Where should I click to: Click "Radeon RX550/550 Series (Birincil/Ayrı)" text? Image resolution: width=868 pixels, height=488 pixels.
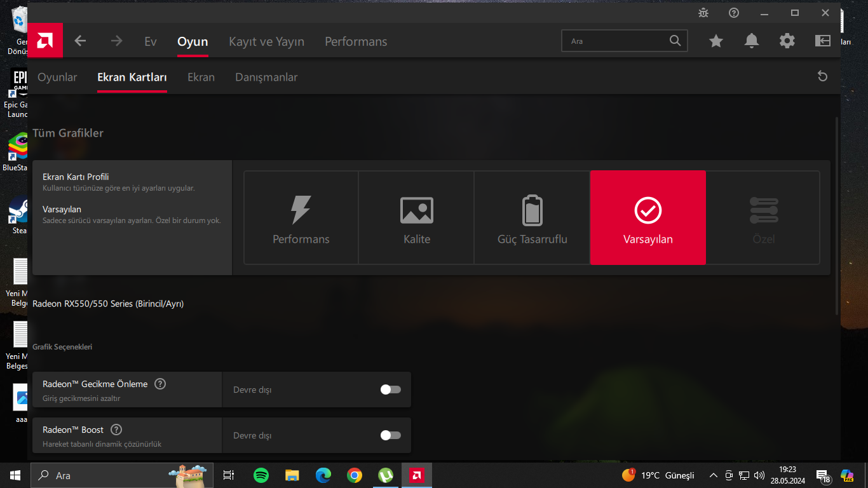(108, 304)
